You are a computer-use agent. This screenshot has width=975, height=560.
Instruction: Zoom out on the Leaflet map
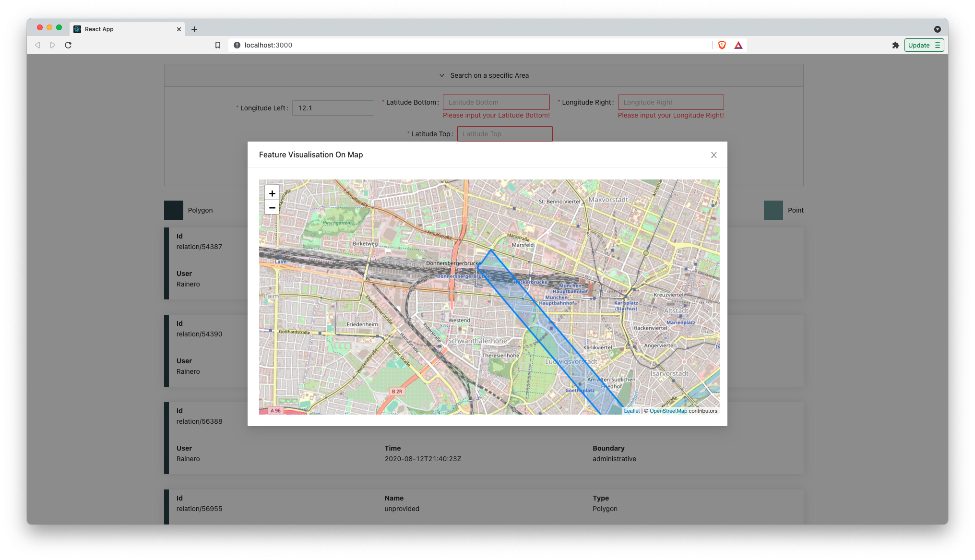click(x=272, y=207)
